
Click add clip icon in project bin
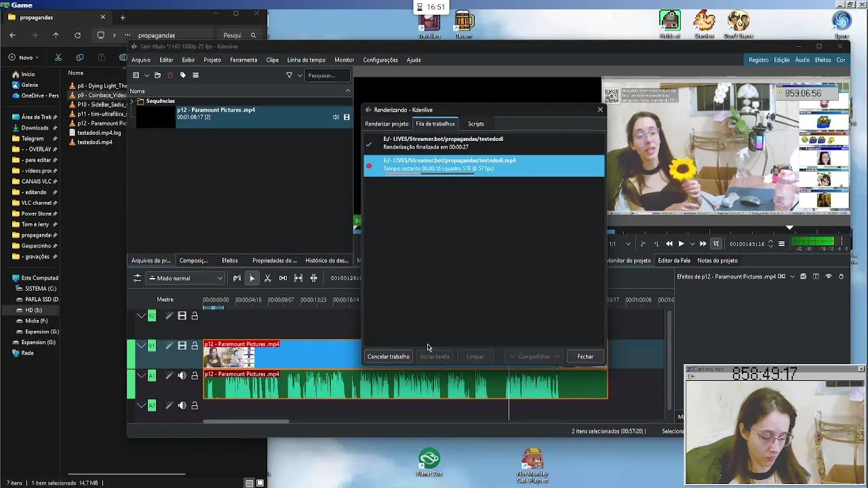pyautogui.click(x=136, y=75)
